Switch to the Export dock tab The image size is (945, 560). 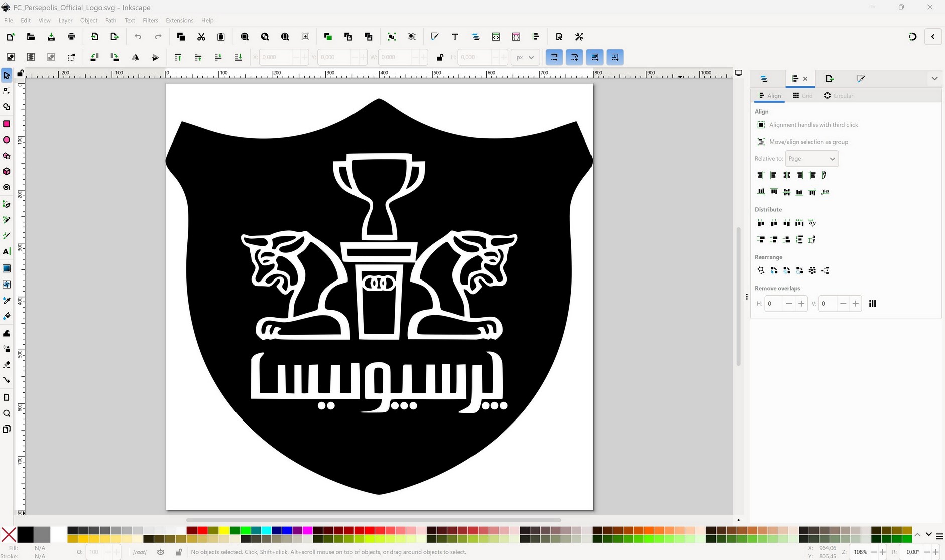[x=829, y=79]
